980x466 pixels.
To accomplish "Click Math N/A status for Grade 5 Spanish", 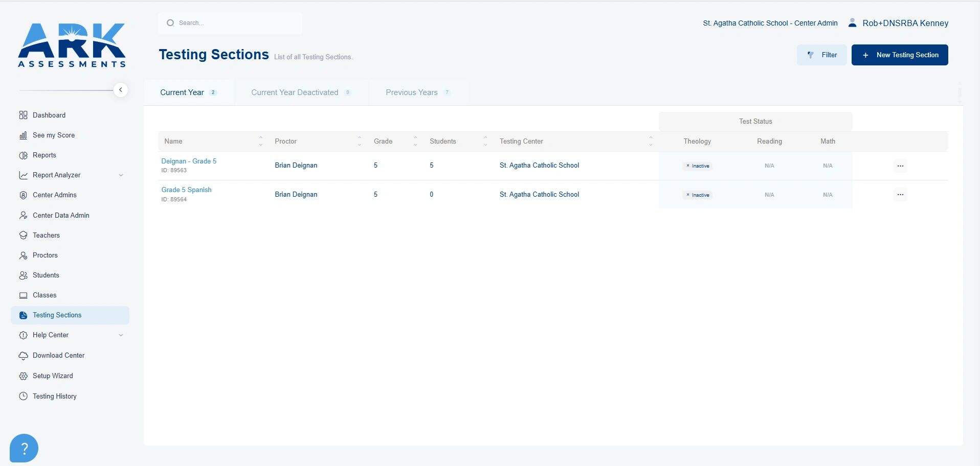I will pos(828,195).
